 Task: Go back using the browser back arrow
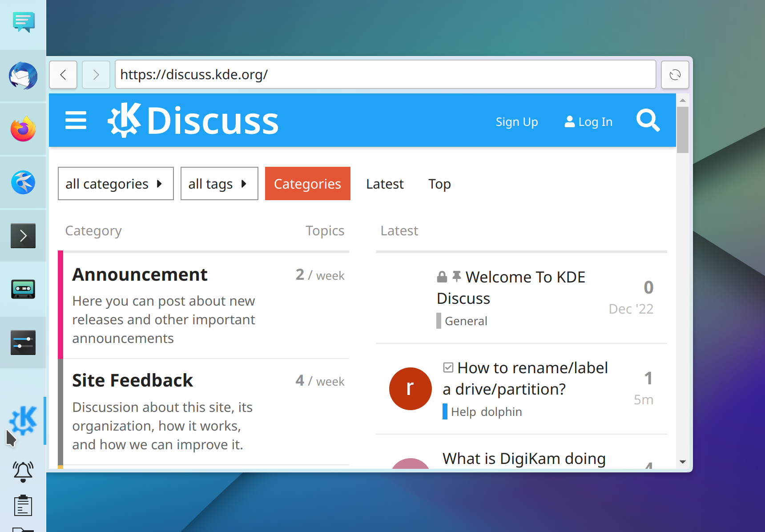pos(63,75)
